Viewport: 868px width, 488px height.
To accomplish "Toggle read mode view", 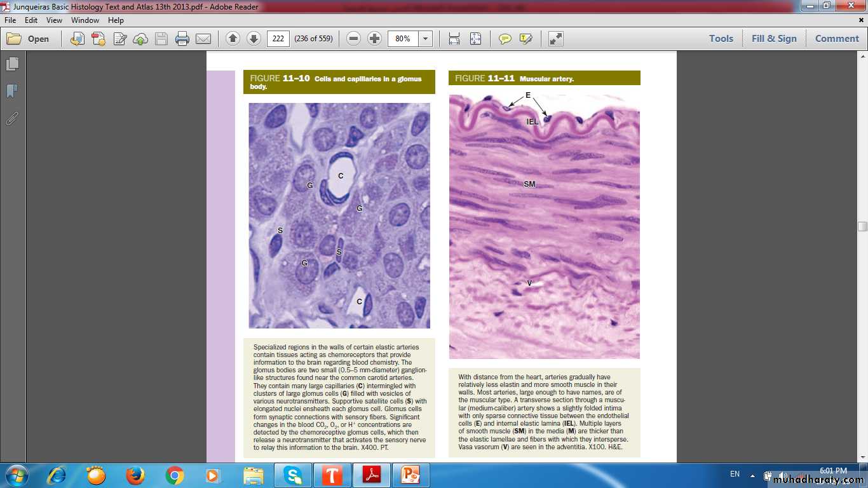I will click(556, 39).
